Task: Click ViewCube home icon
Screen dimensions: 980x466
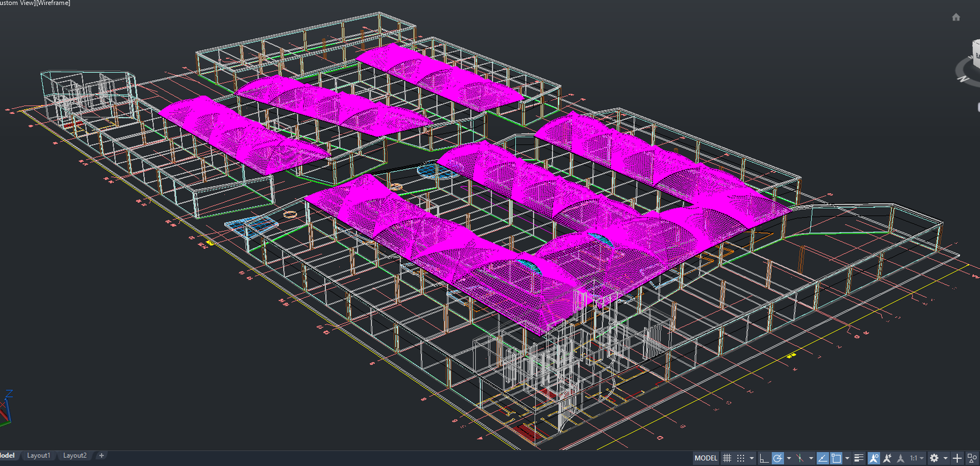Action: click(956, 17)
